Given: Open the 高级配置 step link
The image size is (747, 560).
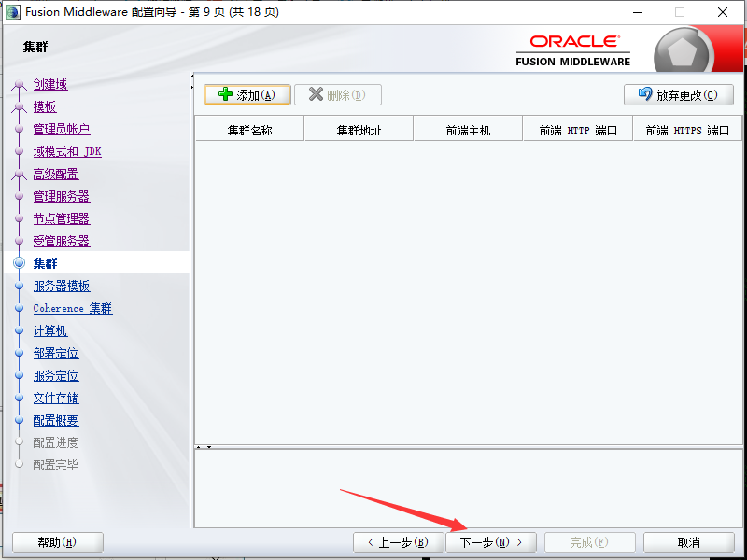Looking at the screenshot, I should click(56, 174).
